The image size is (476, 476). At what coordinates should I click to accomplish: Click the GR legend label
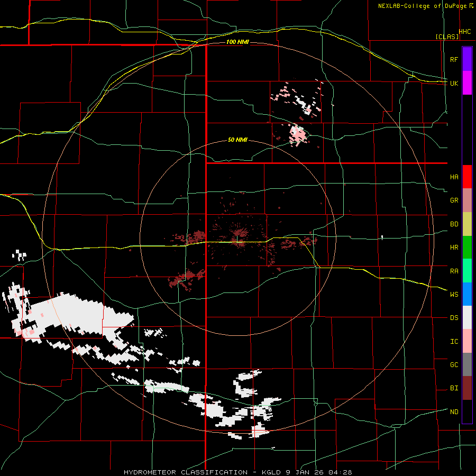[454, 200]
